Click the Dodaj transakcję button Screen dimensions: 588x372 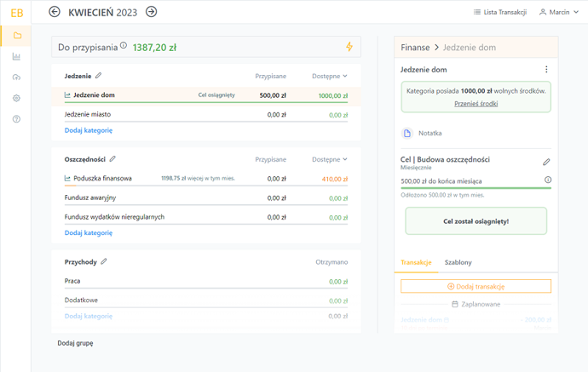coord(476,286)
